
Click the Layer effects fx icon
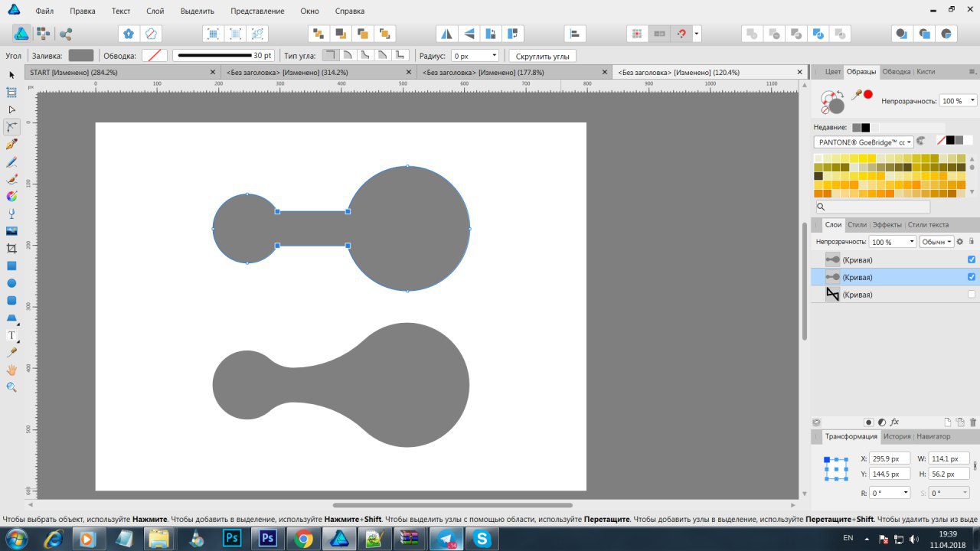(894, 422)
